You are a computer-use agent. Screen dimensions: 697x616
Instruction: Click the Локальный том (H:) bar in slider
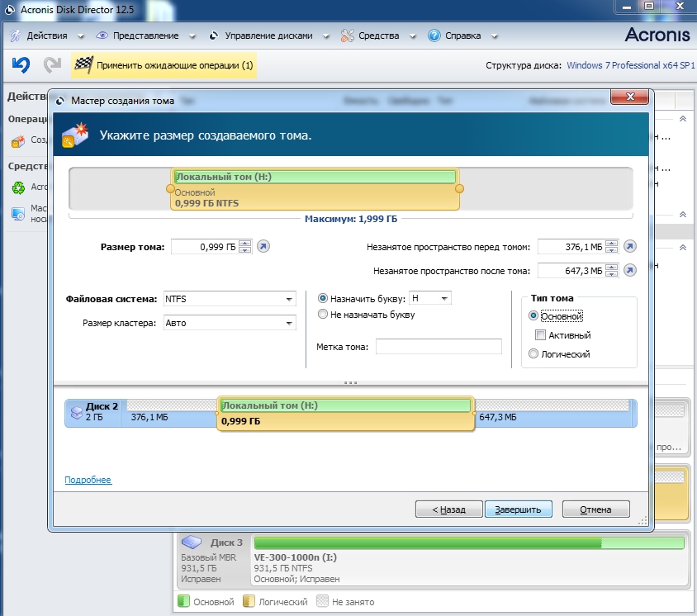[315, 177]
